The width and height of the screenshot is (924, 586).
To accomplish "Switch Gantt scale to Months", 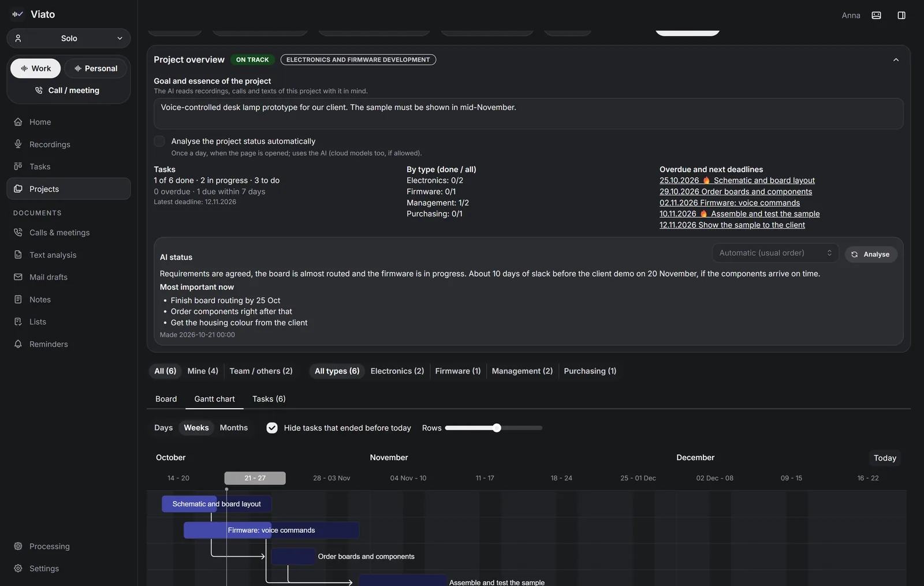I will pyautogui.click(x=234, y=428).
